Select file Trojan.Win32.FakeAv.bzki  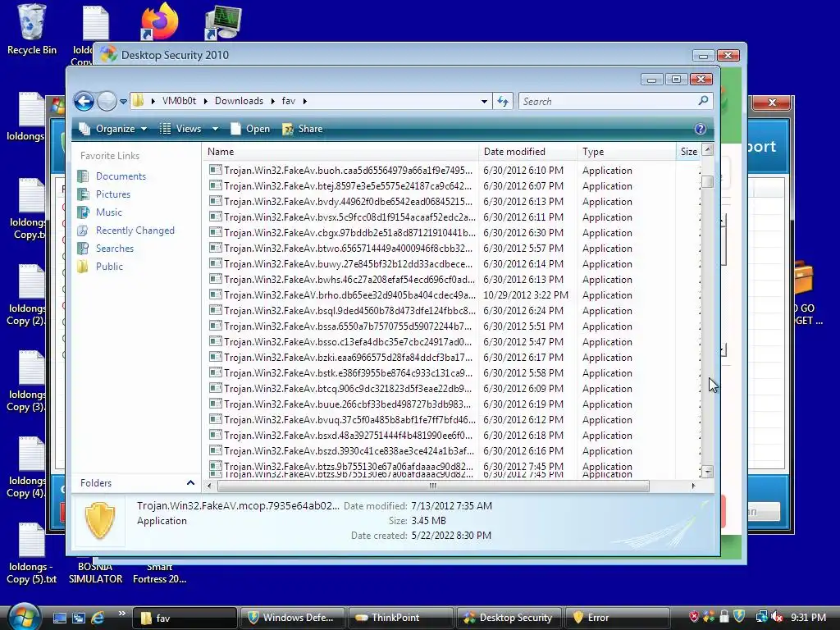coord(348,358)
